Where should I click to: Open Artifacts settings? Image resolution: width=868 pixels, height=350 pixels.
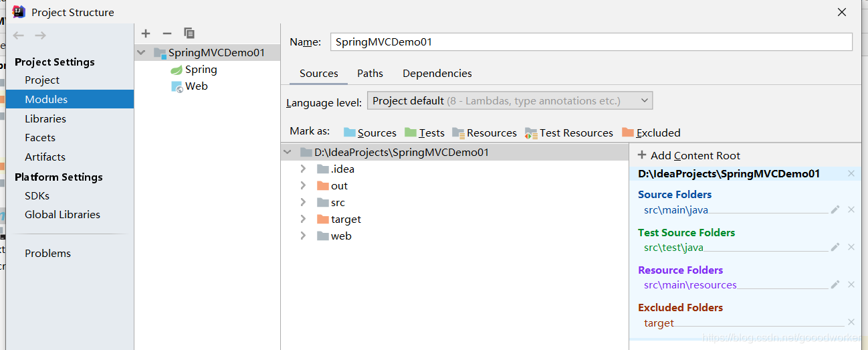click(x=45, y=157)
